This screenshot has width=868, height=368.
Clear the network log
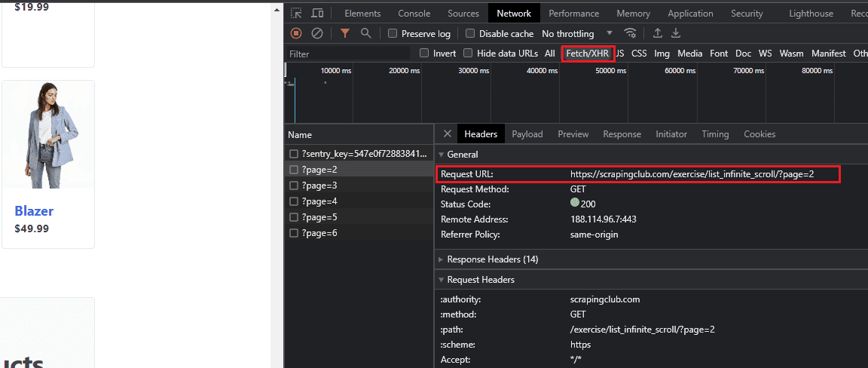point(317,33)
